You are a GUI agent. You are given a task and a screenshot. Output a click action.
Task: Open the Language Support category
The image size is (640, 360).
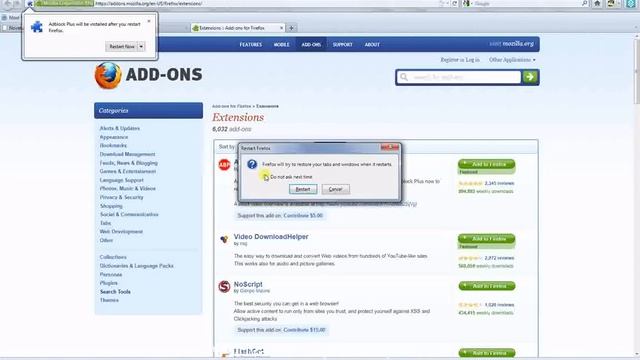click(122, 180)
